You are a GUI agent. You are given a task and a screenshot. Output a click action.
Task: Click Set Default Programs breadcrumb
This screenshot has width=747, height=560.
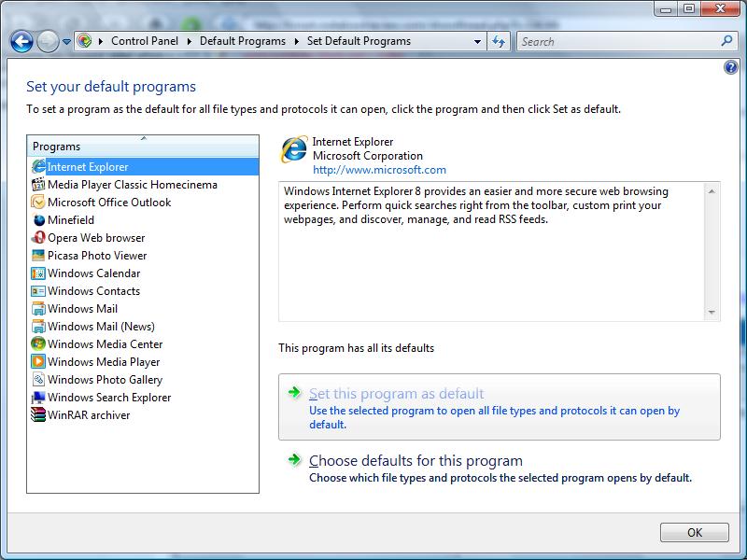(359, 41)
